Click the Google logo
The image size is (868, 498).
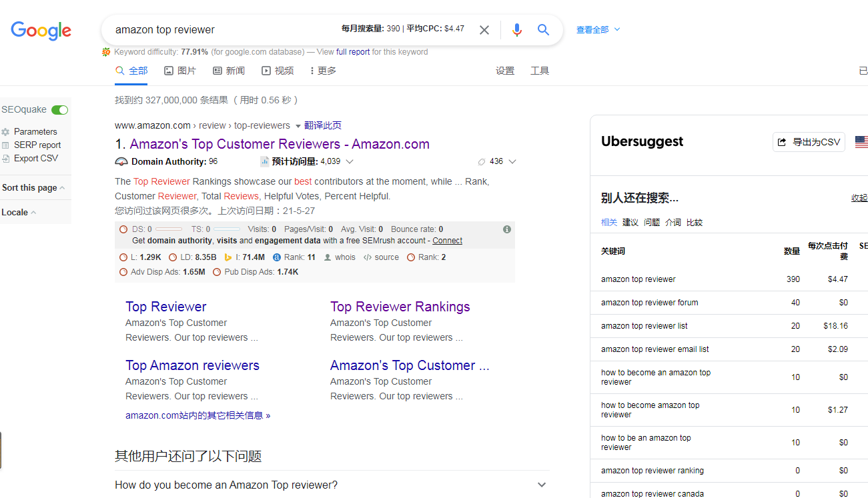coord(41,31)
